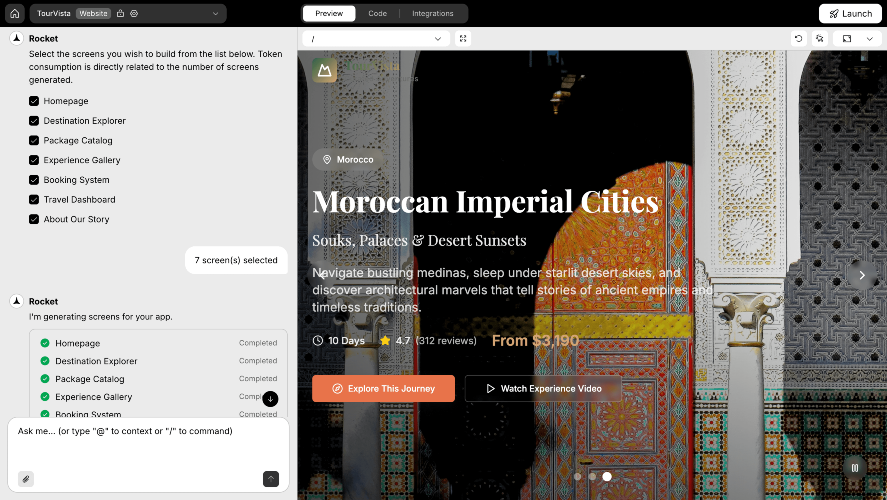Click the Morocco location tag

(348, 160)
